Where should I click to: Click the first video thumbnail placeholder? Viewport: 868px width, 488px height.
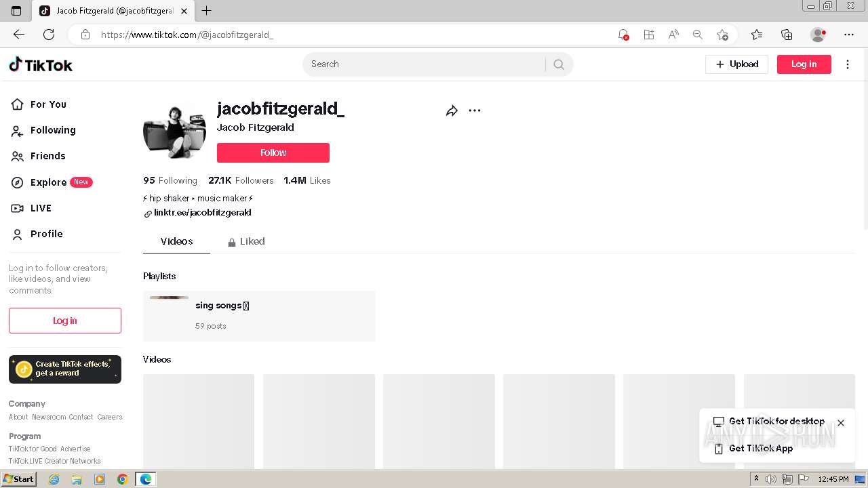199,422
